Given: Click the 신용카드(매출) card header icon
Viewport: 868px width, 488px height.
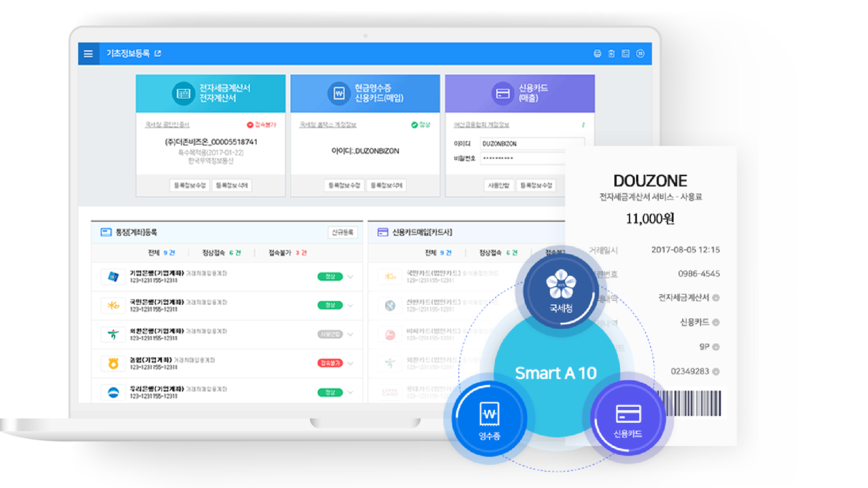Looking at the screenshot, I should (502, 93).
